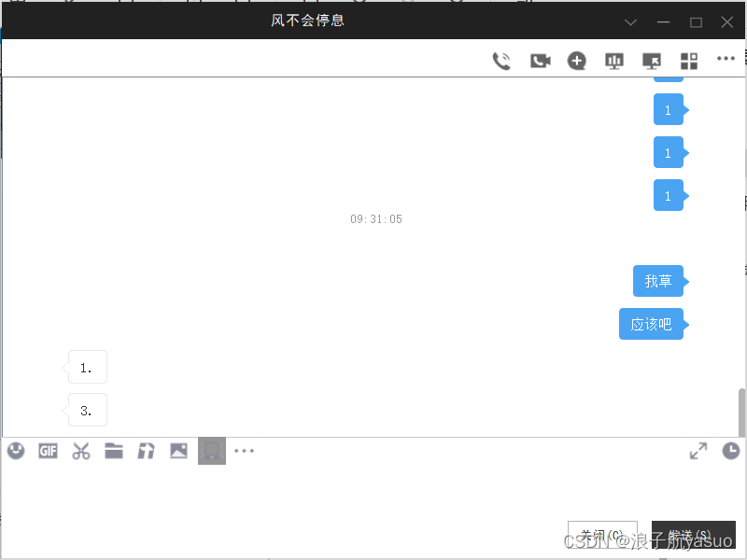Shake the chat window
This screenshot has width=747, height=560.
pyautogui.click(x=146, y=451)
